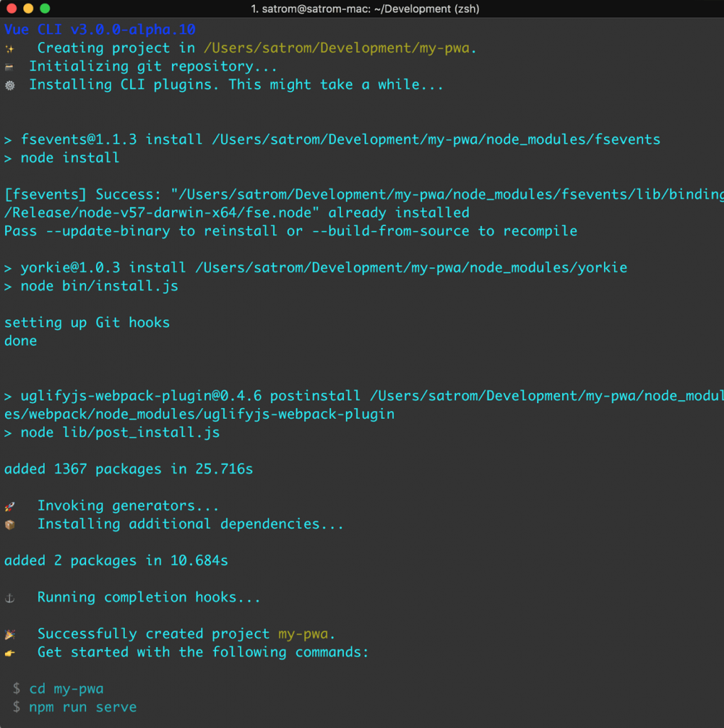Click the package icon beside 'Installing additional dependencies'
Viewport: 724px width, 728px height.
[10, 524]
